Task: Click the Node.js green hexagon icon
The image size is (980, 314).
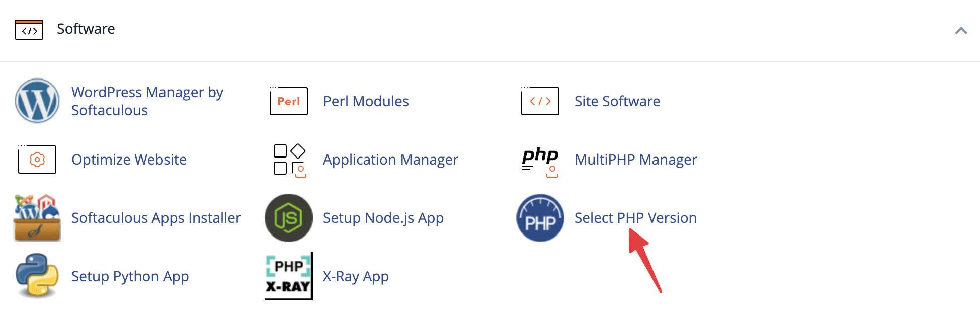Action: click(x=289, y=218)
